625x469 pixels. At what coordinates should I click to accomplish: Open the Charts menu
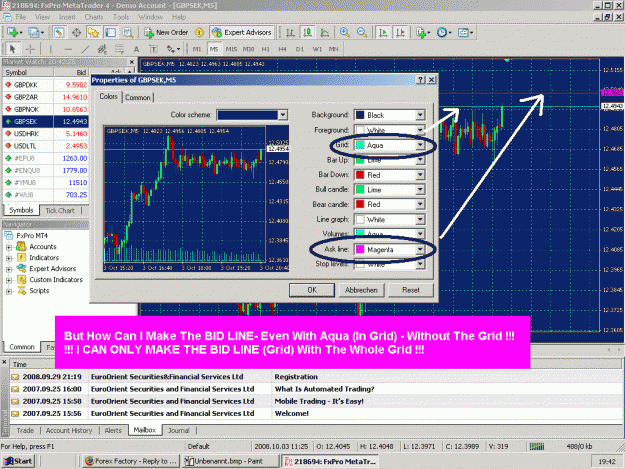tap(94, 17)
